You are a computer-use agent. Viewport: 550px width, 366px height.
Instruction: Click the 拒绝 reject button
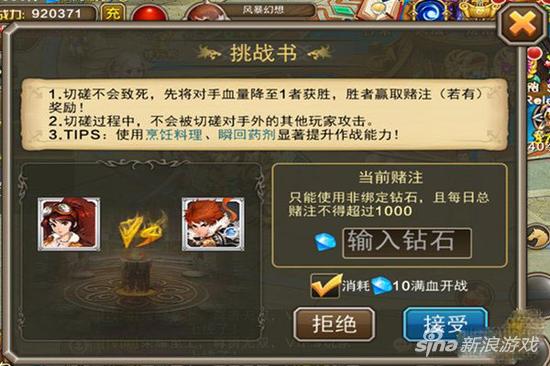point(334,324)
